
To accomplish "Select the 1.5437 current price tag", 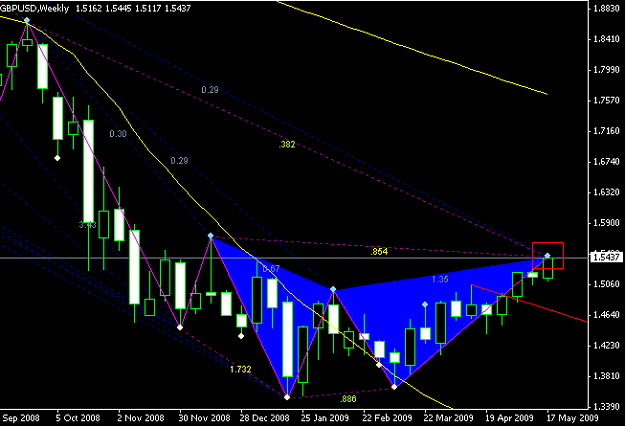I will coord(606,257).
